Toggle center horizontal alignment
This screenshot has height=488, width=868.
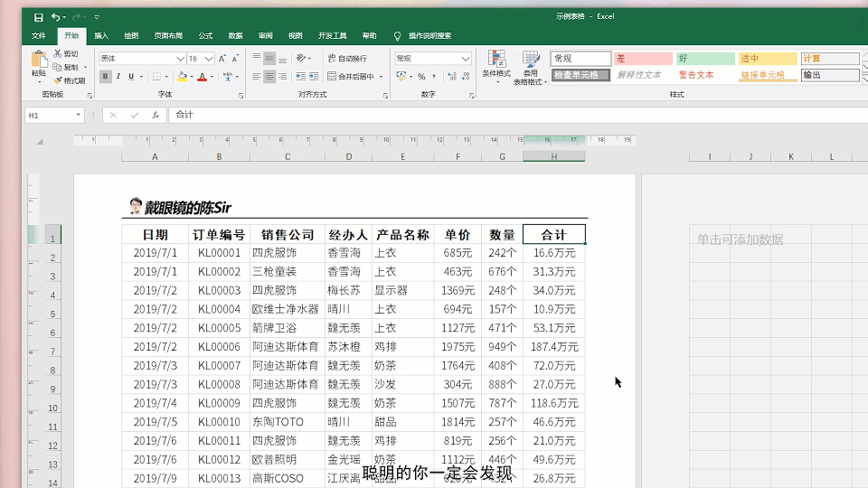pyautogui.click(x=269, y=76)
